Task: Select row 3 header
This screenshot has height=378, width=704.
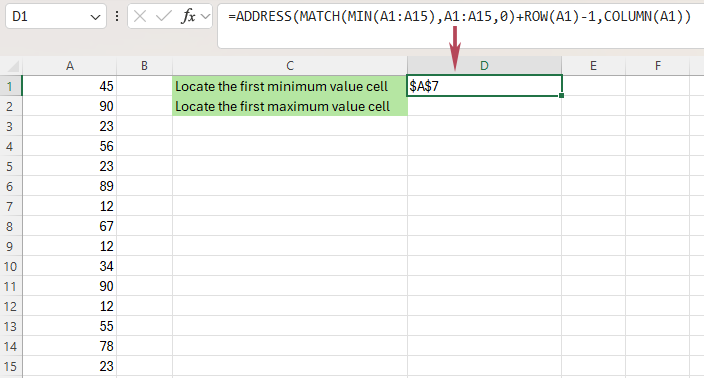Action: 11,126
